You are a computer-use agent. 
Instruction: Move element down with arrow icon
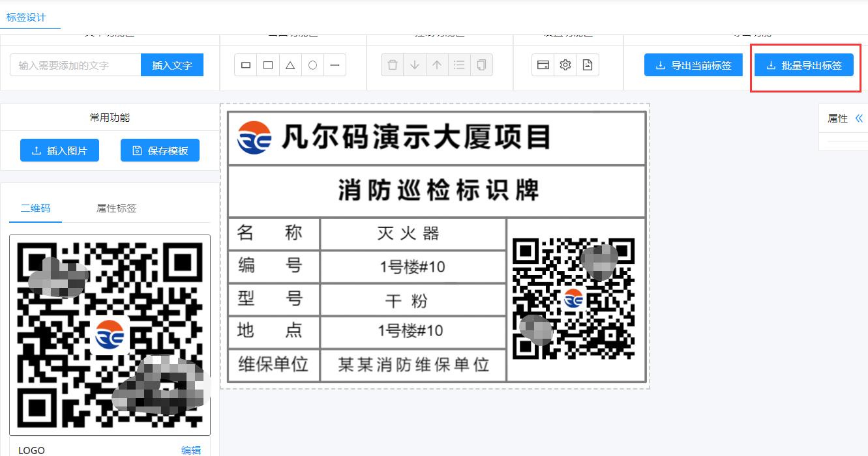coord(415,65)
